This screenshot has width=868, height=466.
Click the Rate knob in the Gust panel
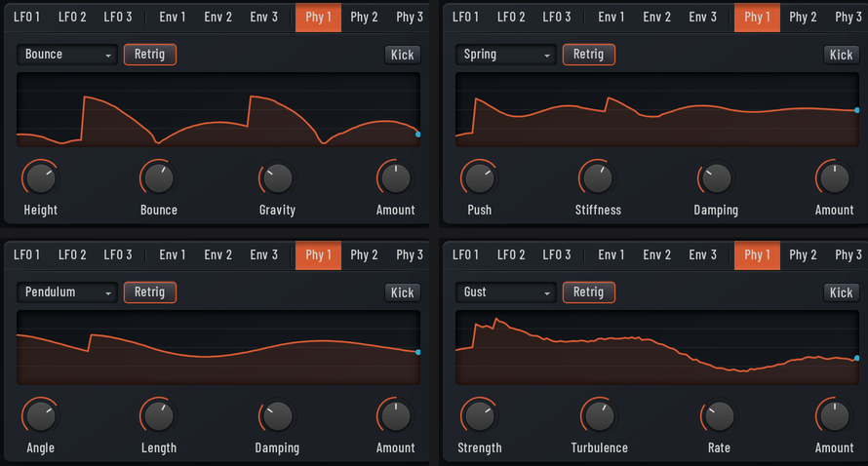[719, 416]
